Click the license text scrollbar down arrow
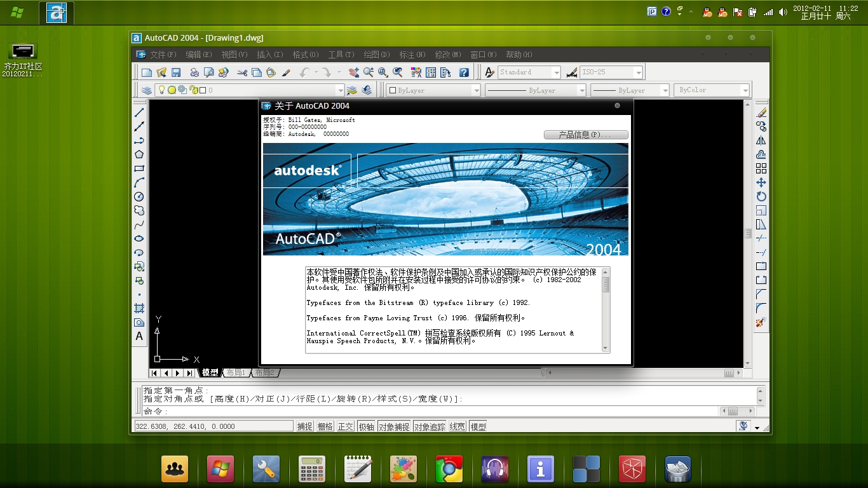The height and width of the screenshot is (488, 868). pos(606,348)
